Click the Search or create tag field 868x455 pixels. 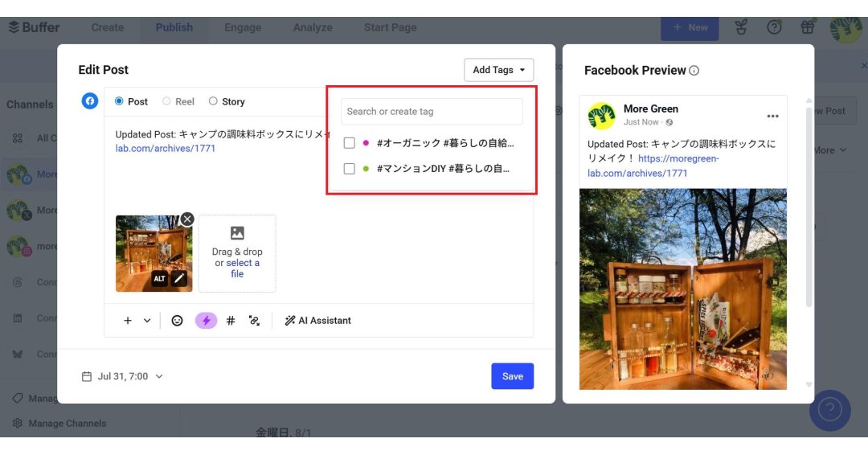[x=432, y=111]
